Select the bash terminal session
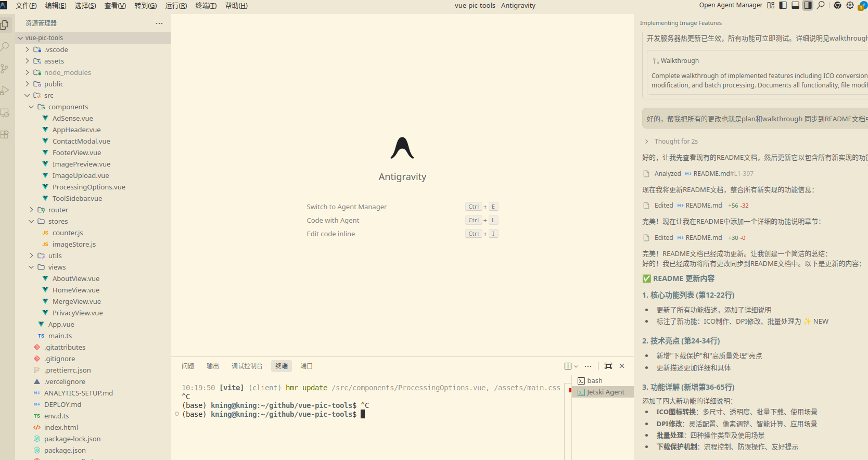The width and height of the screenshot is (868, 460). pyautogui.click(x=594, y=380)
